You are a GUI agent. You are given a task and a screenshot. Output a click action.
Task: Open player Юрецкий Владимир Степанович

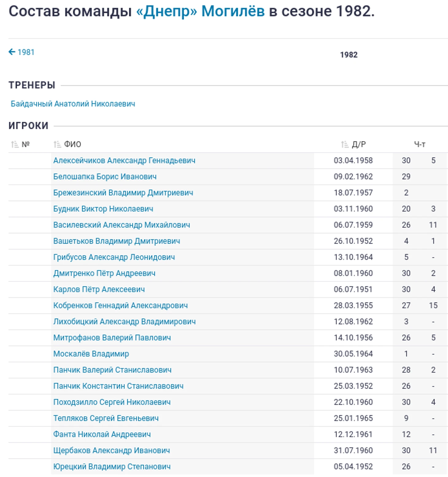click(112, 467)
